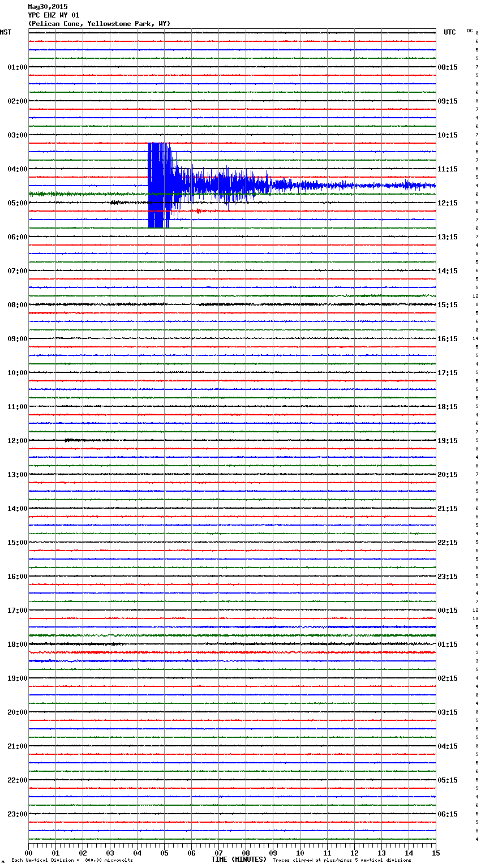Select the 06:00 MST time label
The width and height of the screenshot is (481, 868).
[18, 237]
